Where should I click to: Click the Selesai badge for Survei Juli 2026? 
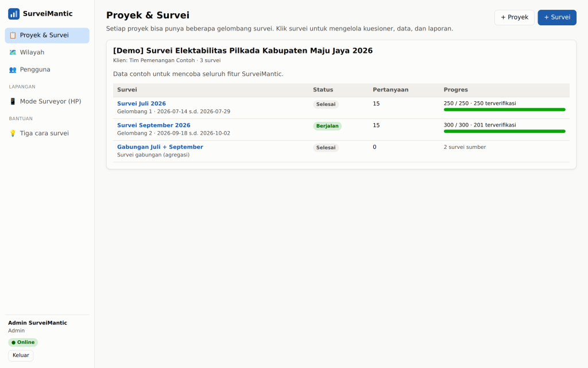point(326,105)
